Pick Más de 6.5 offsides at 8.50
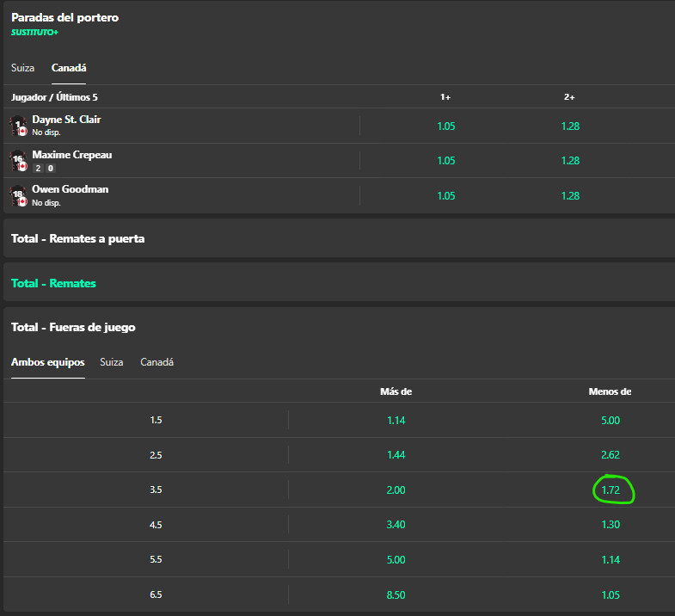Screen dimensions: 675x616 click(396, 594)
